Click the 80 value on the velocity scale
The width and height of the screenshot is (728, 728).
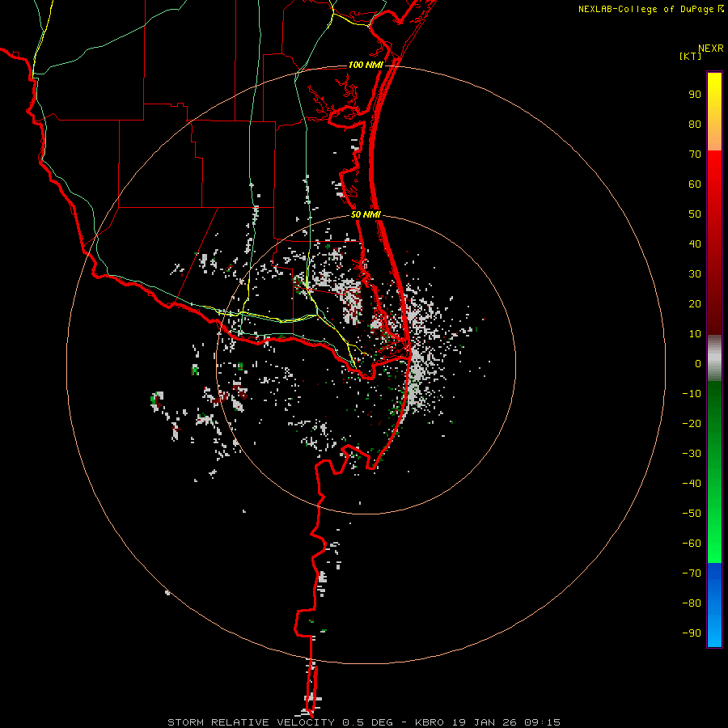pos(695,124)
